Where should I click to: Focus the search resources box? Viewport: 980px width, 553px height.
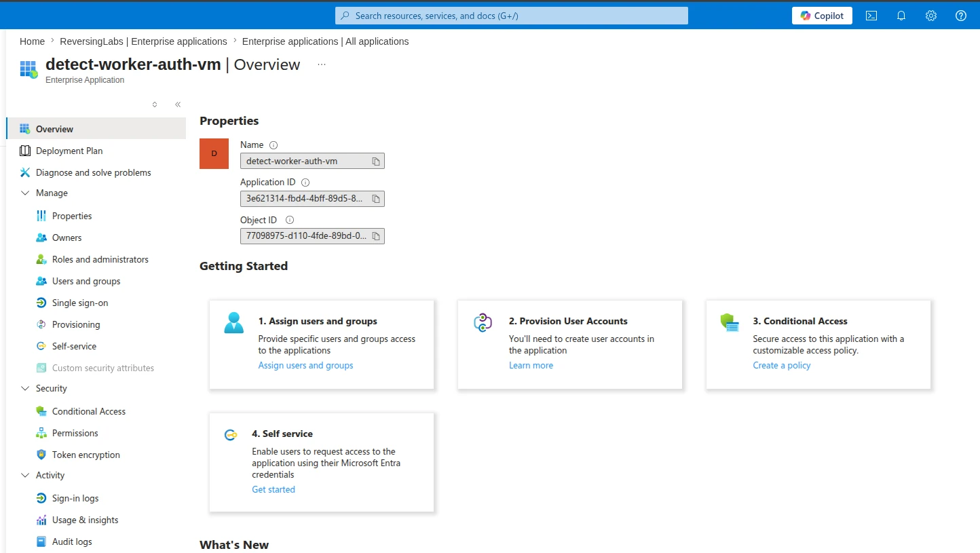pos(512,16)
